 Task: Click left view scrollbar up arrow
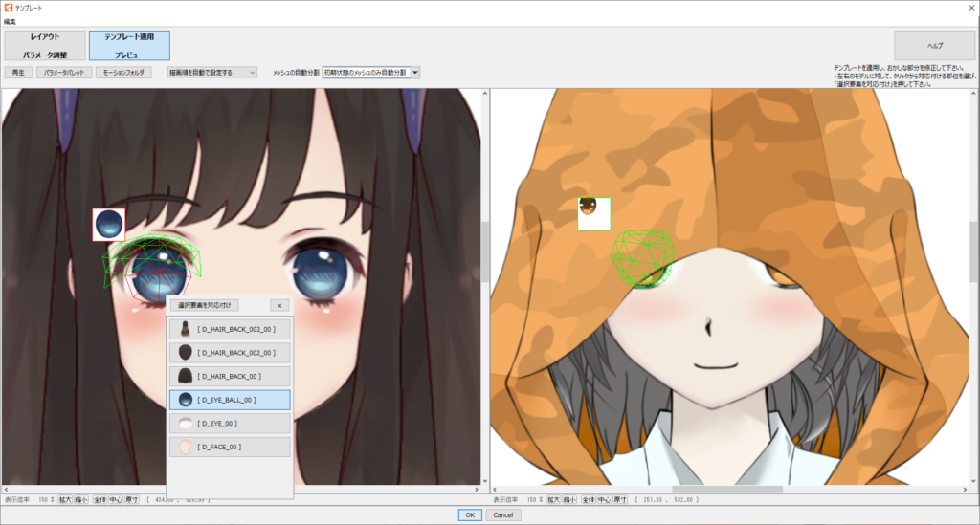click(x=485, y=93)
